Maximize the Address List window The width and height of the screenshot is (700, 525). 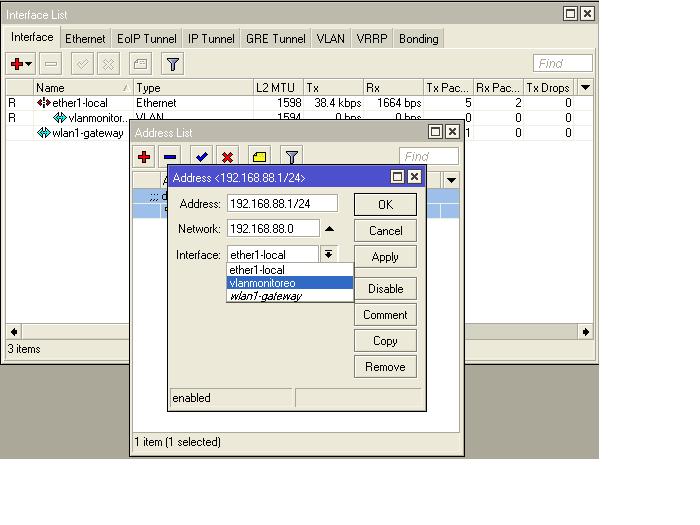click(435, 132)
